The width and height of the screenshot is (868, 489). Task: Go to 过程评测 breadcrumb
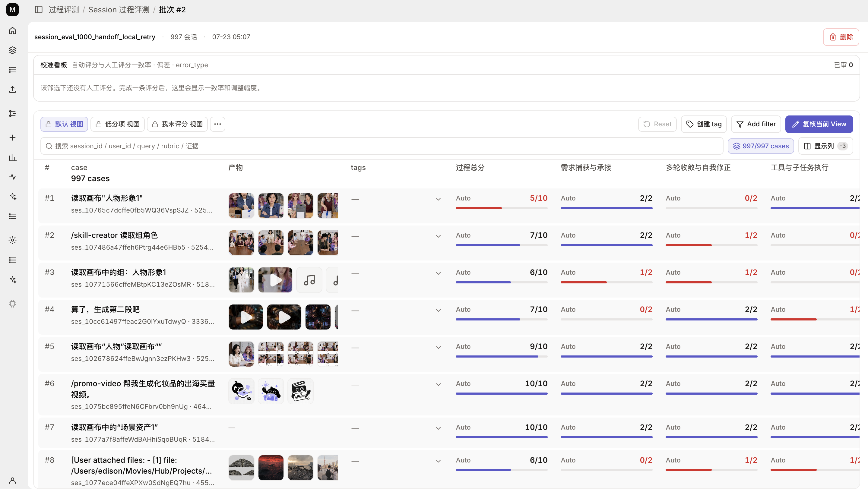pos(64,9)
